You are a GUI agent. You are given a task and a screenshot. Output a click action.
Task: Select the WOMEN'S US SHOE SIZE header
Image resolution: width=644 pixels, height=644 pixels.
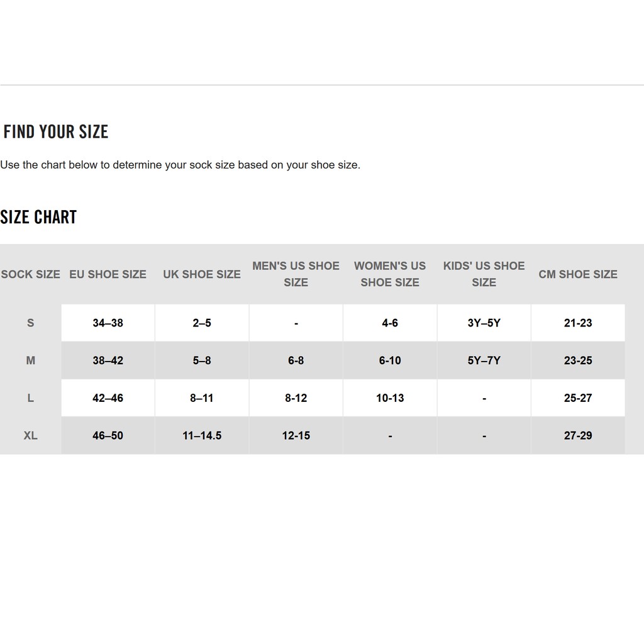[x=390, y=274]
